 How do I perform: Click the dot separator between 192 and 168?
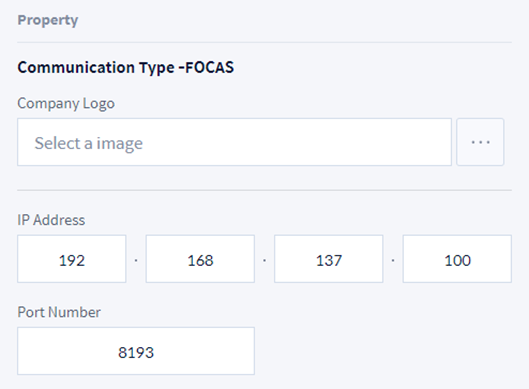tap(136, 260)
